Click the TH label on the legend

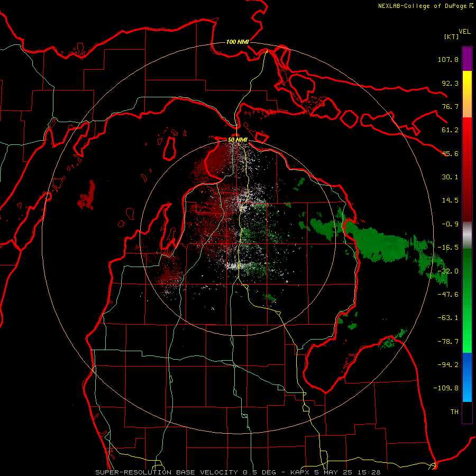point(454,412)
